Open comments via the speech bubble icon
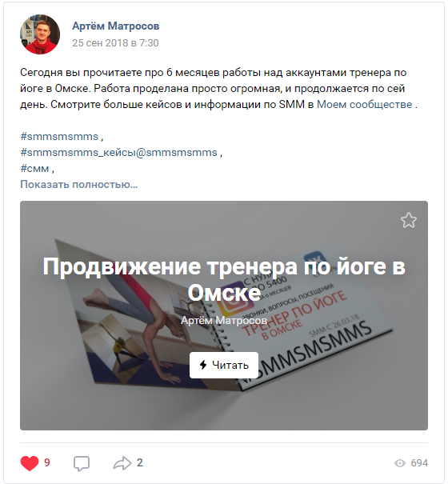Screen dimensions: 448x484 tap(82, 463)
